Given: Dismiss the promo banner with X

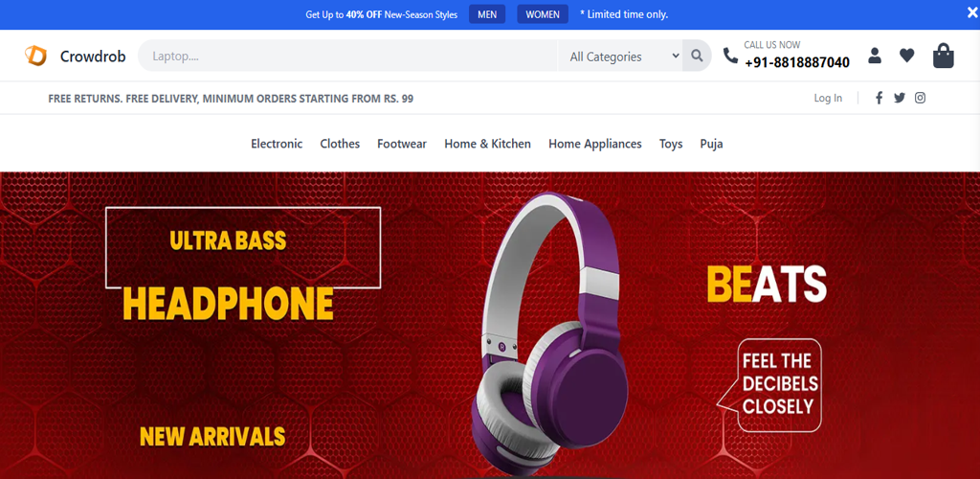Looking at the screenshot, I should [972, 13].
